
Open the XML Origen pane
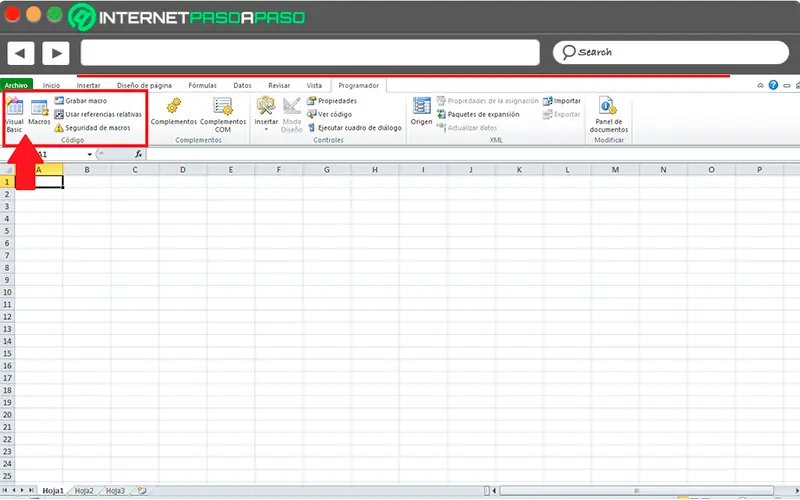(x=421, y=111)
